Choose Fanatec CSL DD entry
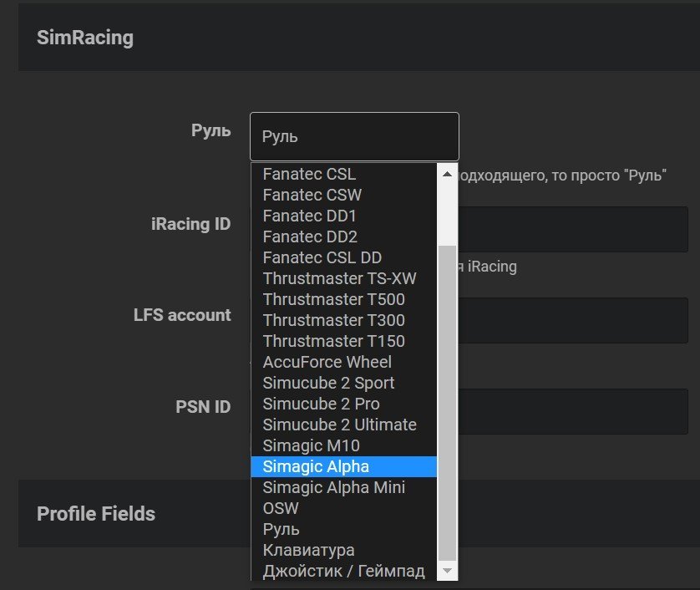Viewport: 700px width, 590px height. [x=322, y=257]
